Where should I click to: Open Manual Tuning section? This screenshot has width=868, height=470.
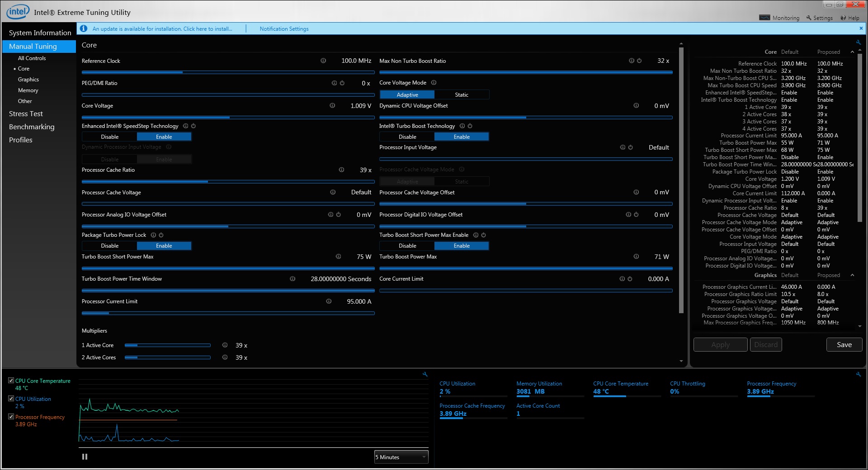39,47
